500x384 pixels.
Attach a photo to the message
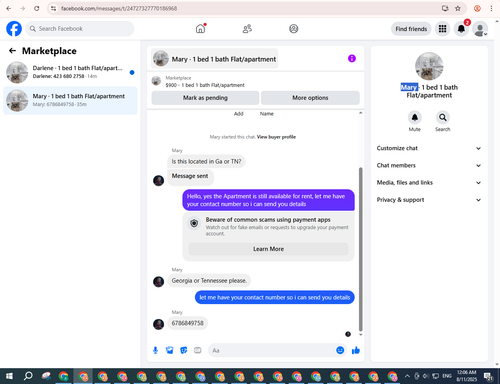(170, 350)
